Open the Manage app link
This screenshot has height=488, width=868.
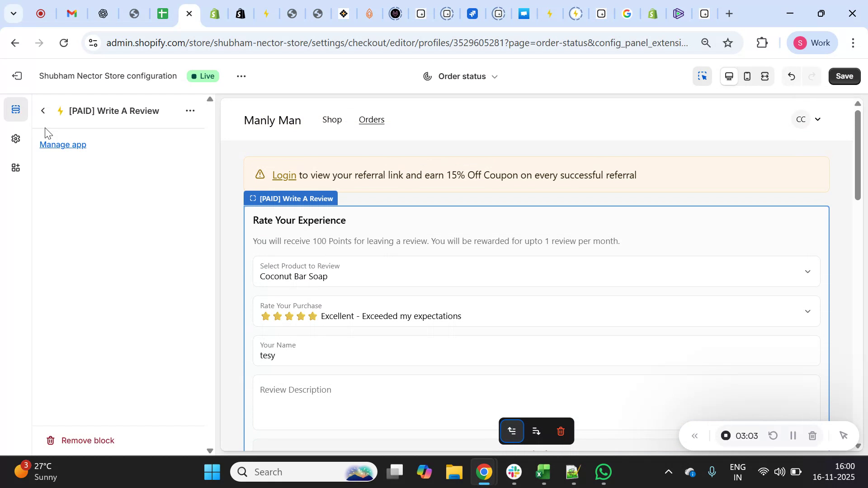(x=62, y=145)
